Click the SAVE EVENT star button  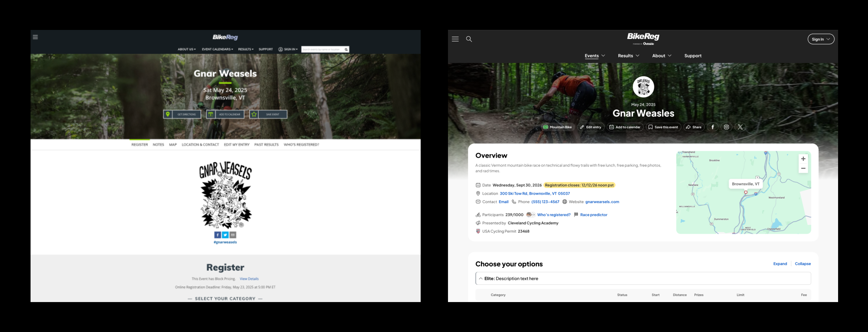[268, 114]
